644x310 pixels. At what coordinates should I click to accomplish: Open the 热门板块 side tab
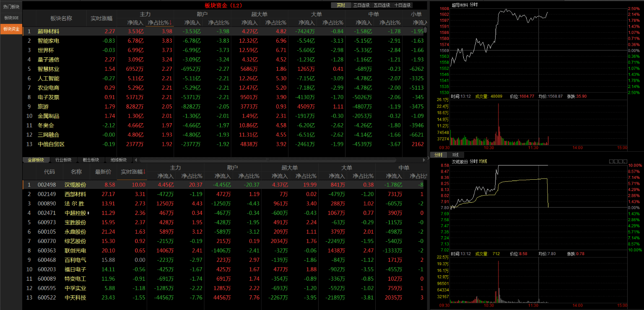point(11,6)
